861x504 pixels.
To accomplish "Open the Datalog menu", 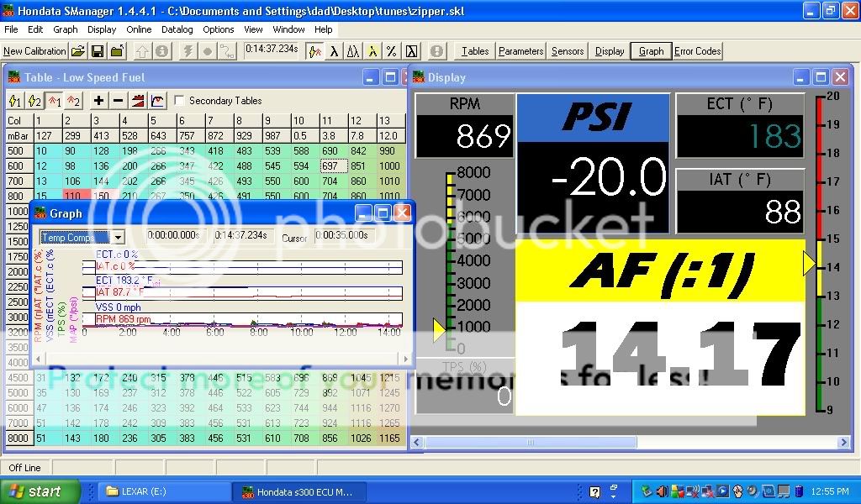I will [177, 29].
